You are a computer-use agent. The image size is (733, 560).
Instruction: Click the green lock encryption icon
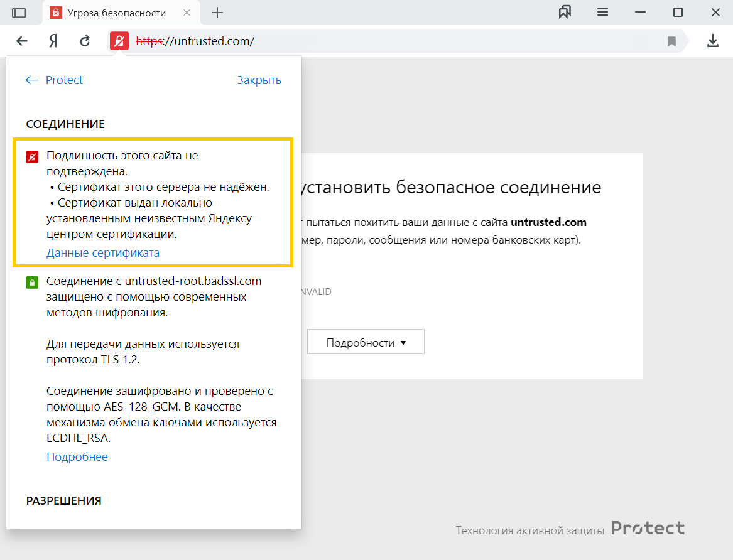pos(32,282)
